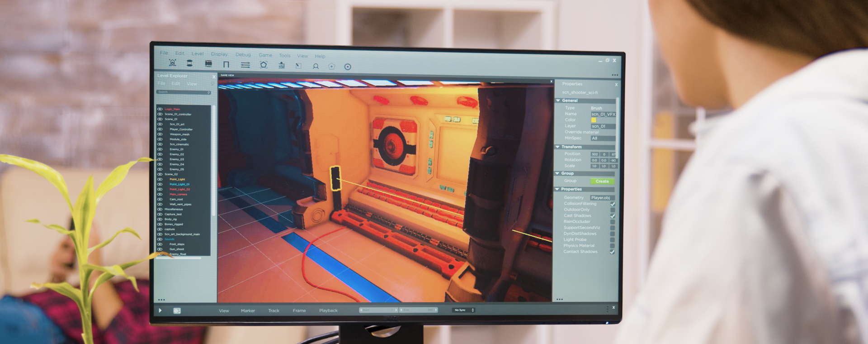The height and width of the screenshot is (344, 868).
Task: Click the pentagon frame selection toolbar icon
Action: click(x=264, y=65)
